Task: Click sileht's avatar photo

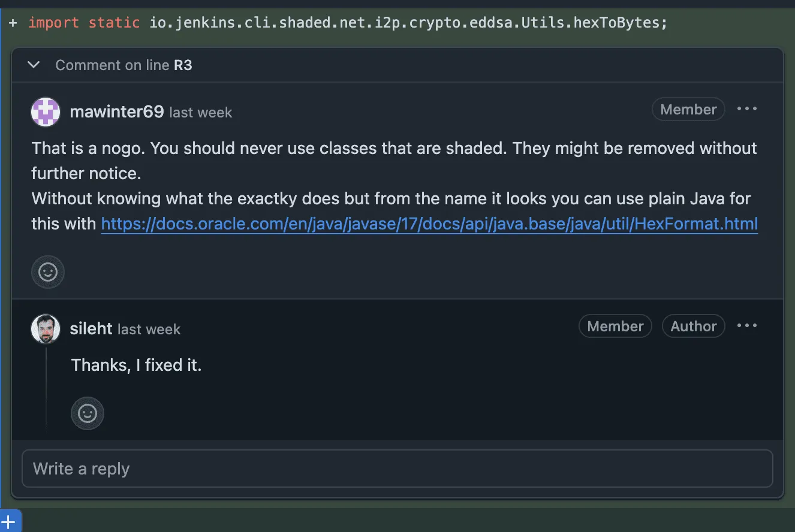Action: [46, 329]
